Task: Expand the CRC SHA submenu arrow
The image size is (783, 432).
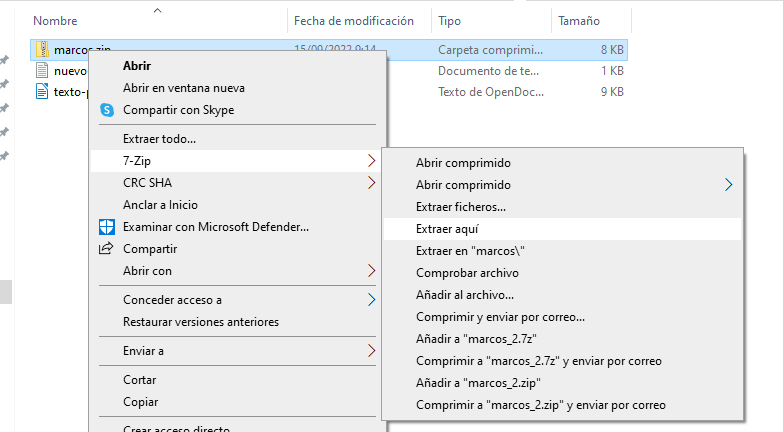Action: coord(372,183)
